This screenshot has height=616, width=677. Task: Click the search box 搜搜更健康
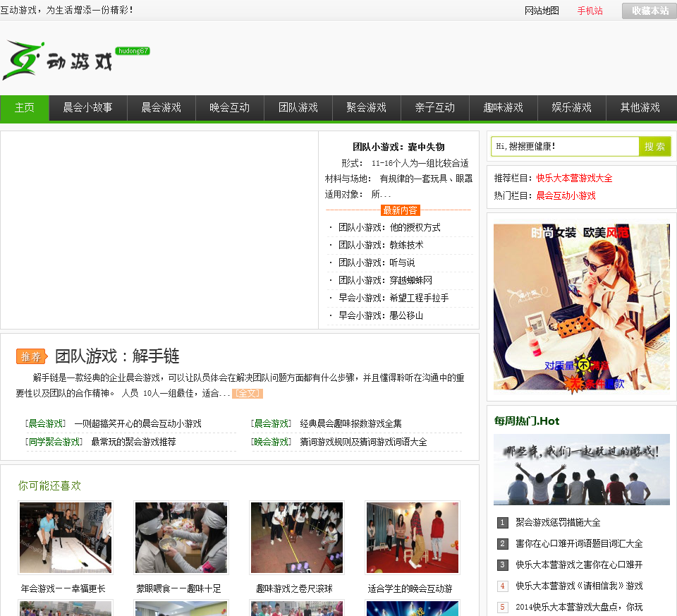tap(565, 147)
